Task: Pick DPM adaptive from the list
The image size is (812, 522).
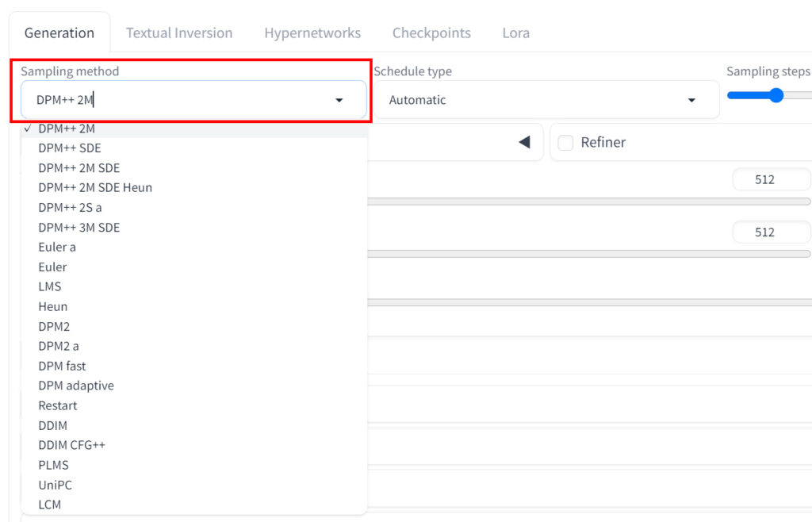Action: [x=76, y=386]
